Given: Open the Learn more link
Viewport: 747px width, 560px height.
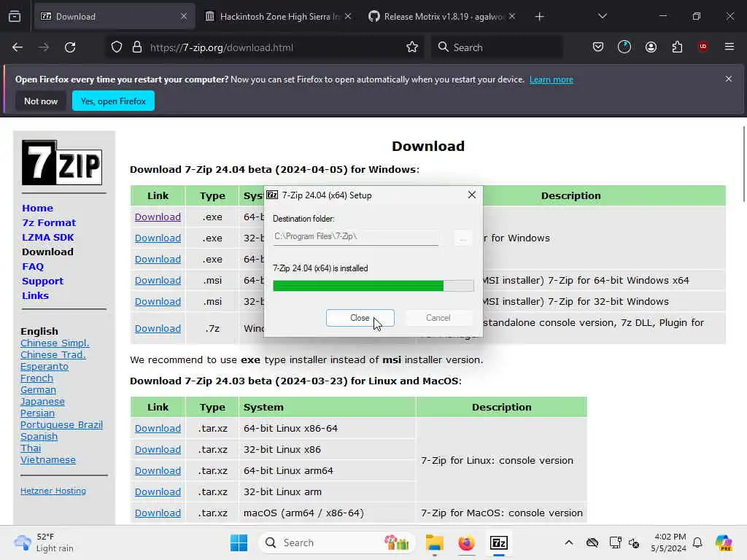Looking at the screenshot, I should point(551,79).
